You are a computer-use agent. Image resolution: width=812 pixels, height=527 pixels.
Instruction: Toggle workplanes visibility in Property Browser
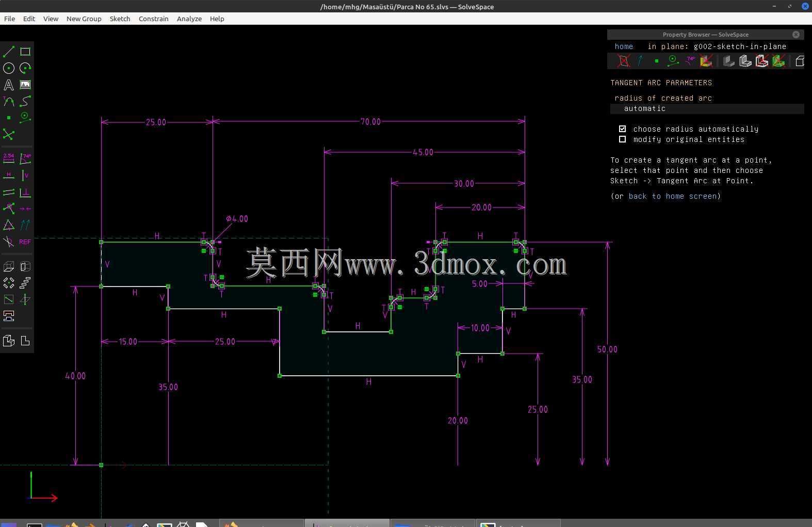tap(624, 61)
